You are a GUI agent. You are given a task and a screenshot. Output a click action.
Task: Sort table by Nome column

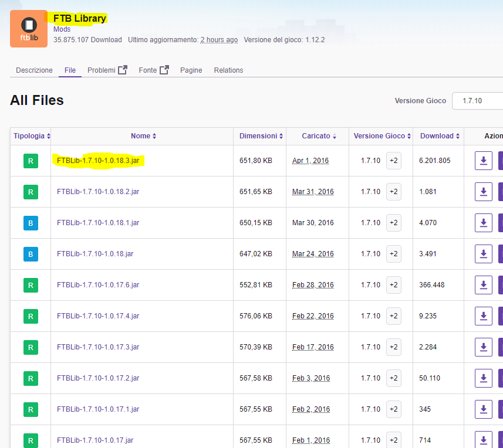coord(143,136)
